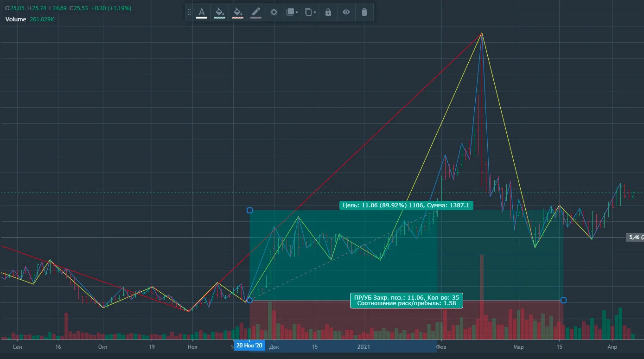
Task: Click the '2021' label on the time axis
Action: point(364,346)
